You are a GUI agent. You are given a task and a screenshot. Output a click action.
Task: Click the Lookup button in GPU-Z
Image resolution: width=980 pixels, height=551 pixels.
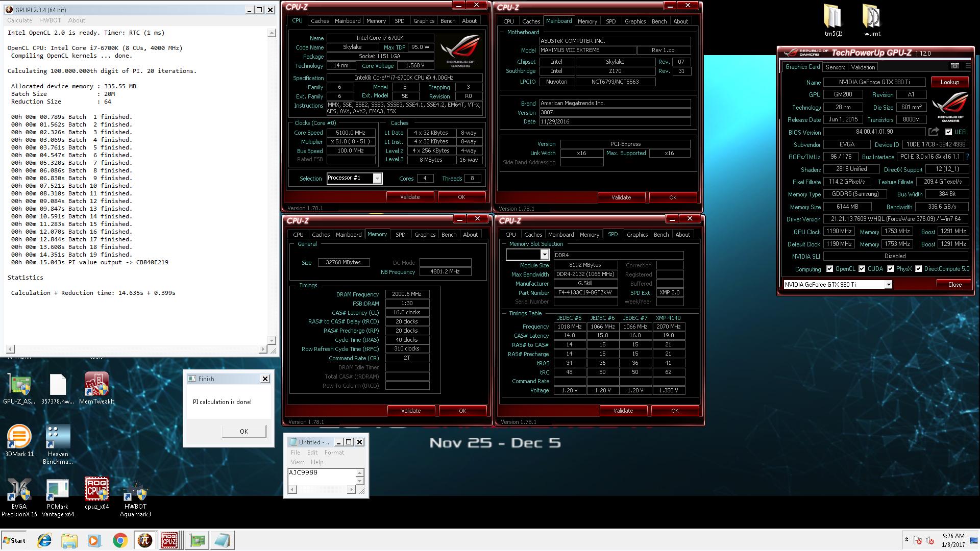pos(950,82)
